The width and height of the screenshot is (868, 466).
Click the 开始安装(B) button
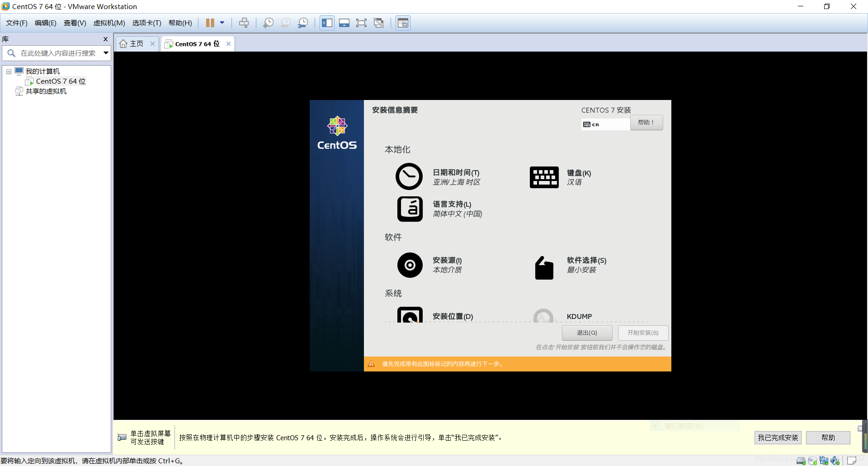643,333
